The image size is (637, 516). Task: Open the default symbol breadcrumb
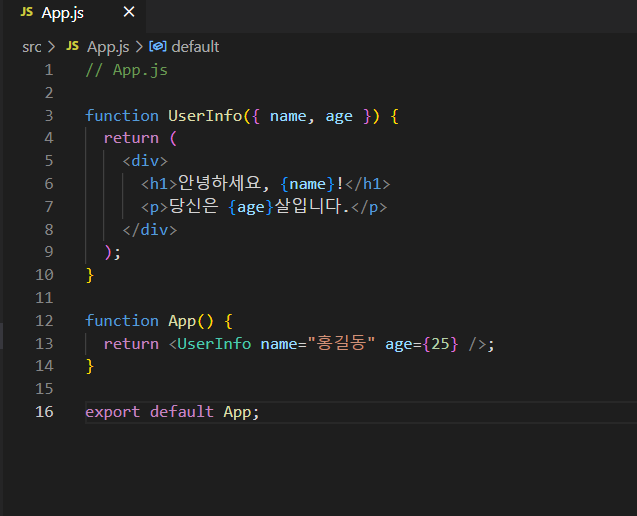[x=195, y=47]
